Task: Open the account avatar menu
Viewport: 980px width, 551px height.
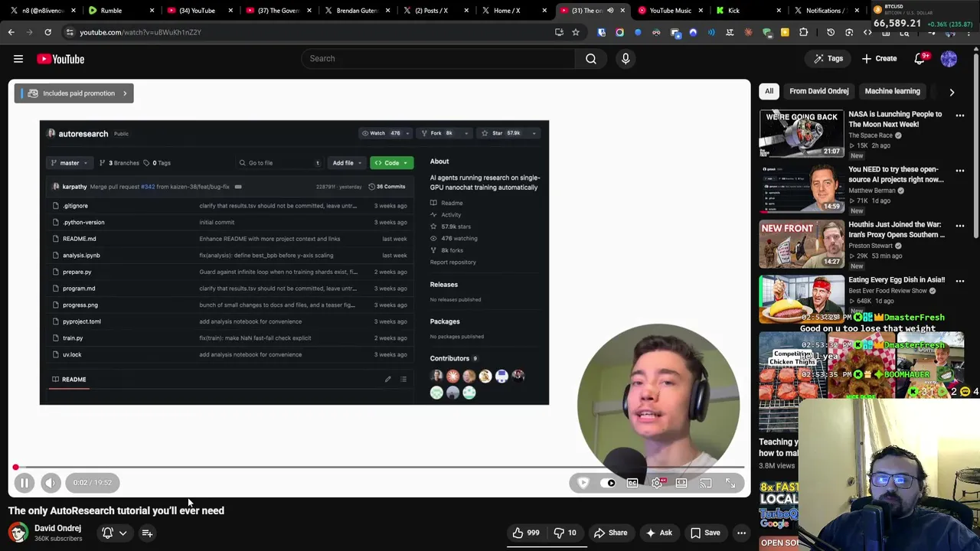Action: tap(949, 58)
